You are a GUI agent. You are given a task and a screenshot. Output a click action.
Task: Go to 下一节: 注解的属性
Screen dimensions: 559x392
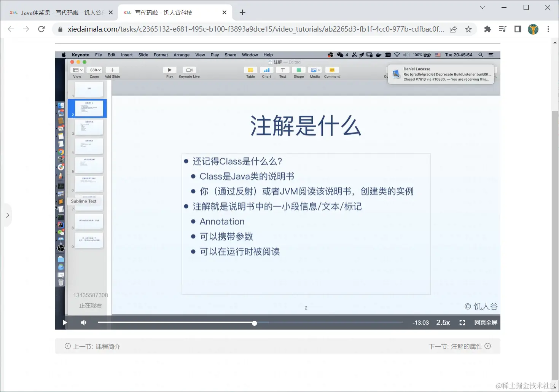(x=460, y=346)
